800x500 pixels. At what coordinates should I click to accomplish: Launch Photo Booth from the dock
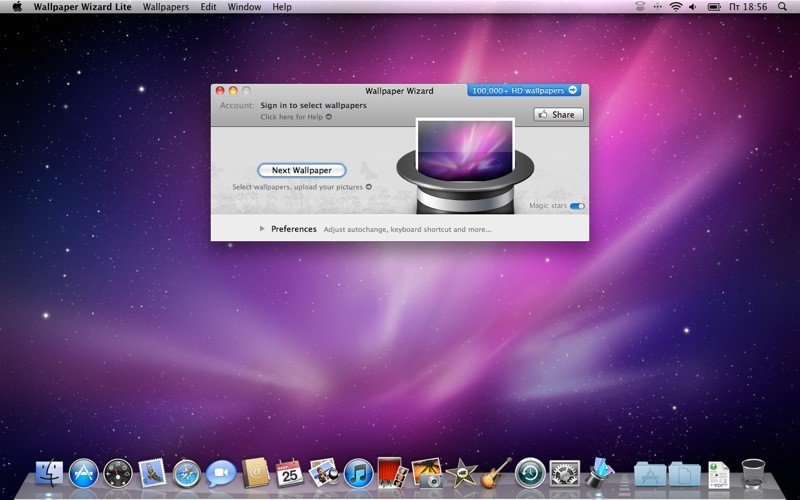(x=392, y=472)
